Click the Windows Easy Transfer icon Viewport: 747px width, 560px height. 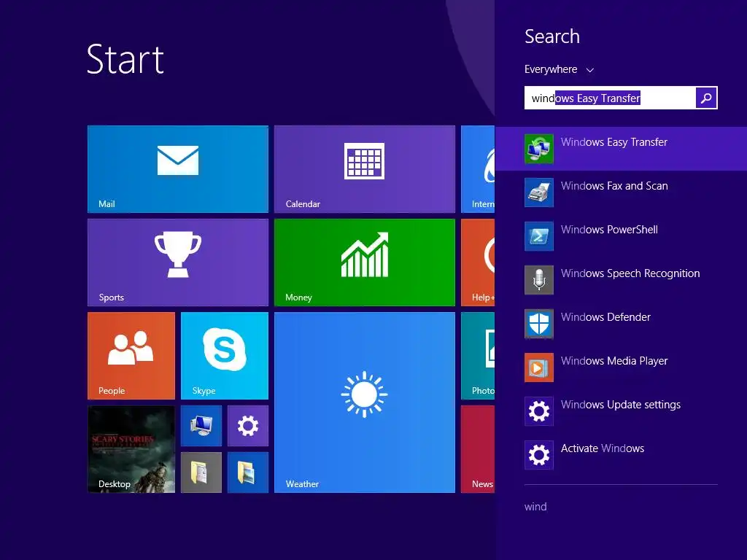(x=539, y=149)
